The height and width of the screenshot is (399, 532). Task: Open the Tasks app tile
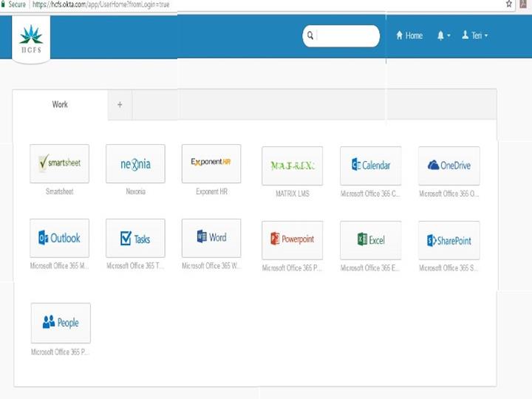135,238
